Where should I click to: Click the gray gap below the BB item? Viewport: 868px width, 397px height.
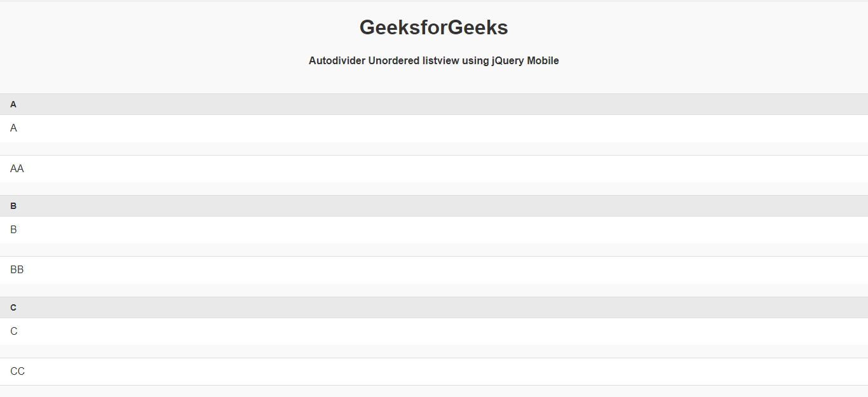click(434, 290)
